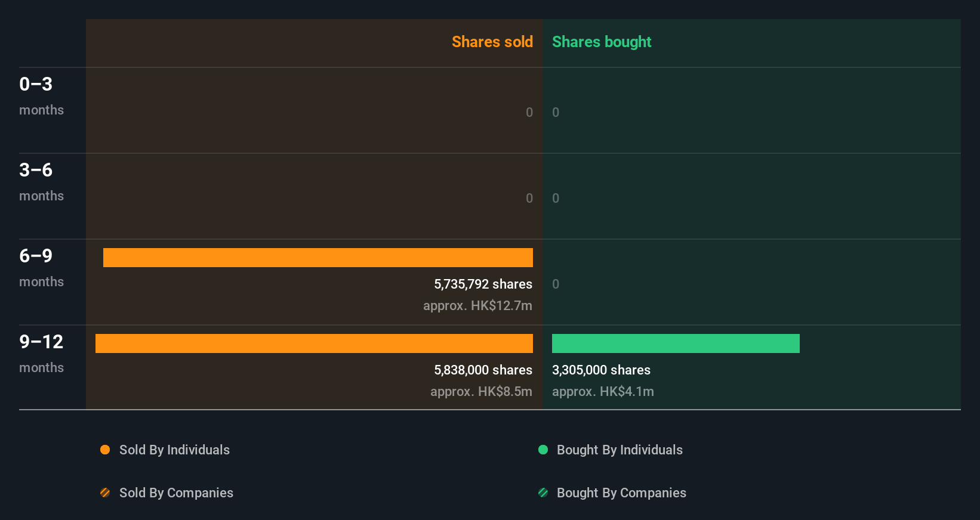Click the zero sold value in 0–3 months row
The image size is (980, 520).
pyautogui.click(x=529, y=113)
